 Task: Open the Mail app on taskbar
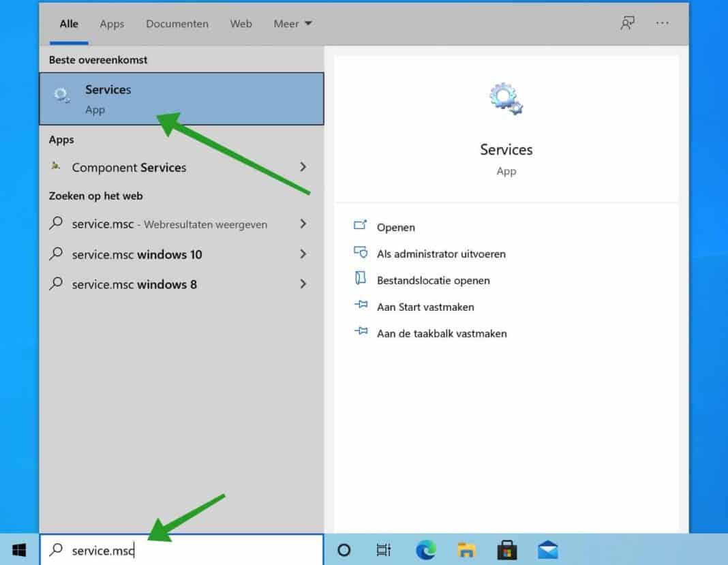(547, 550)
